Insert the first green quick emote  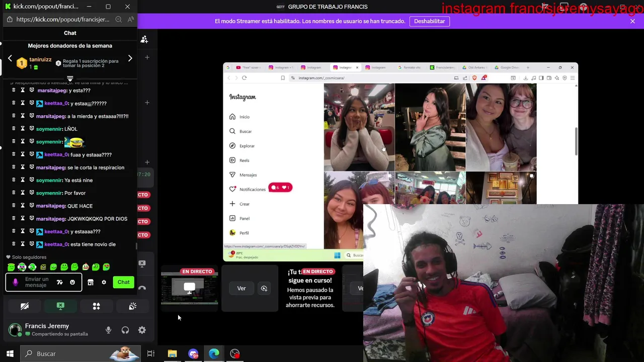(11, 267)
